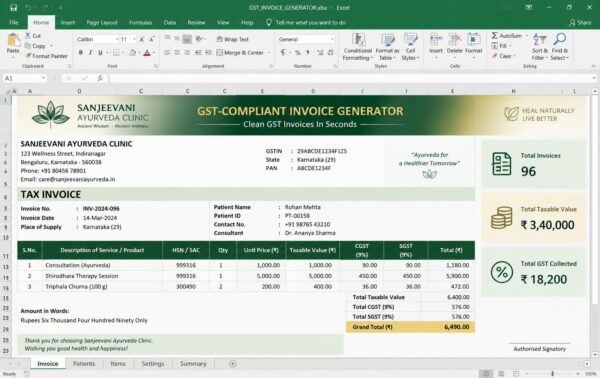Apply Fill Color bucket
This screenshot has height=378, width=600.
tap(132, 52)
